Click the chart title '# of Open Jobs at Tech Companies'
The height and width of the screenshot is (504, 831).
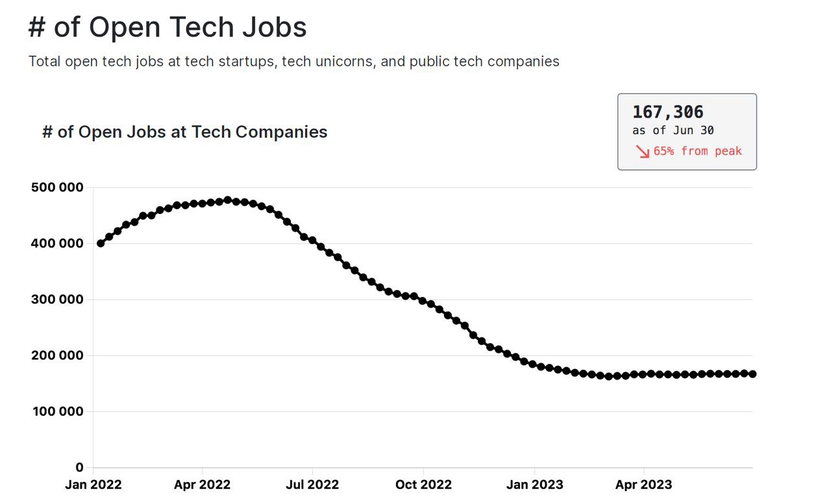pos(185,132)
